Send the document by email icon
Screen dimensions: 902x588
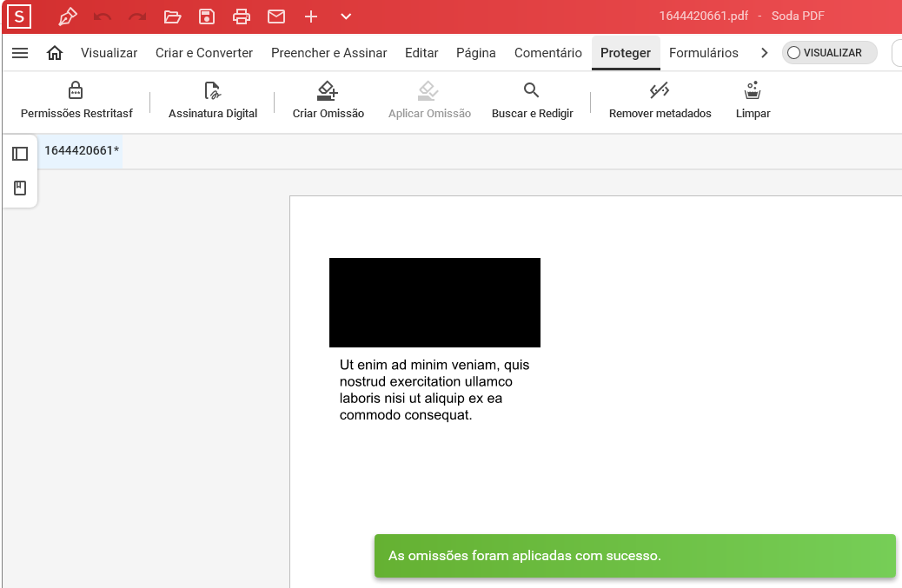(276, 17)
